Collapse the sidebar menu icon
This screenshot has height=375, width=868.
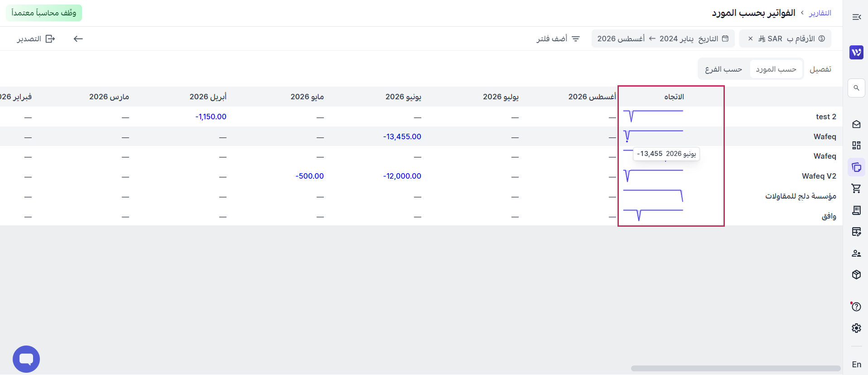pos(856,17)
